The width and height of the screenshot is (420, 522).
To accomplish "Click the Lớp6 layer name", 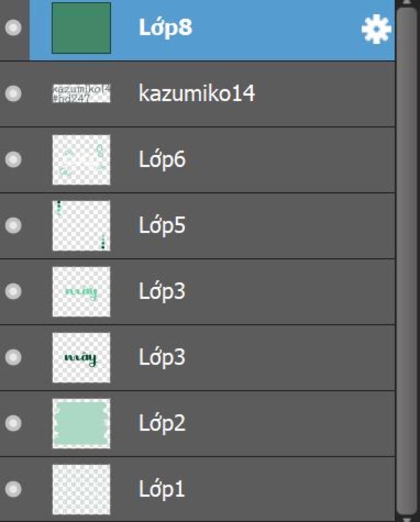I will 162,160.
